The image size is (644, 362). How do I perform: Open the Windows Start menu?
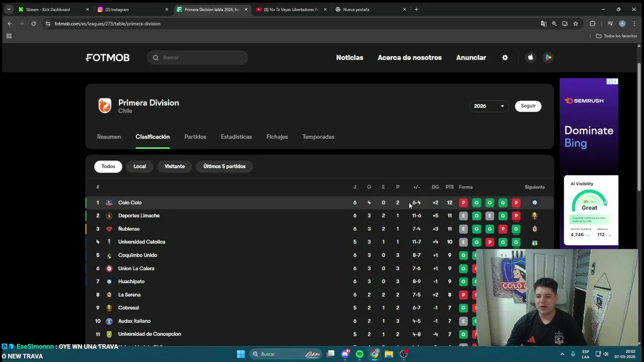pos(241,354)
